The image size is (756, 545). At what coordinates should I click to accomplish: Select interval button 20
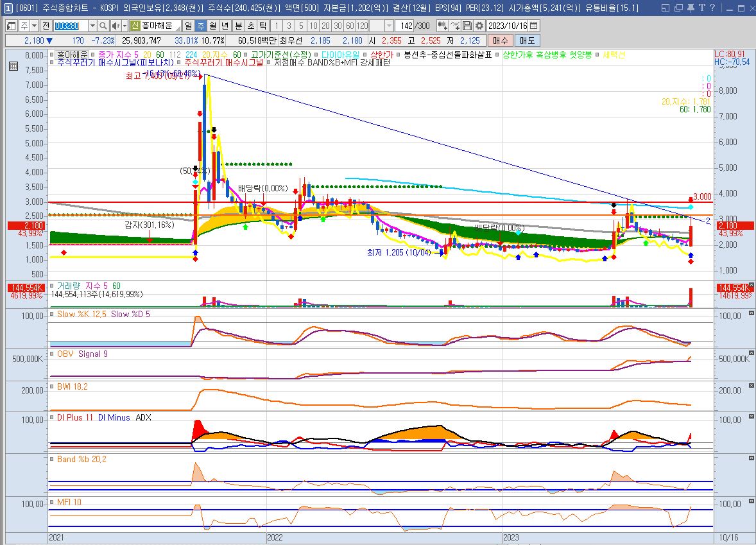click(x=325, y=26)
